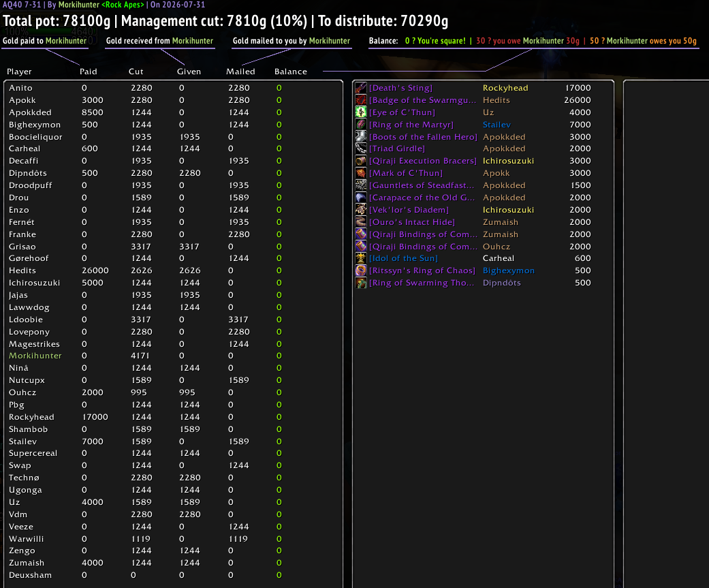Click the Ouro's Intact Hide icon
Image resolution: width=709 pixels, height=588 pixels.
pos(361,221)
